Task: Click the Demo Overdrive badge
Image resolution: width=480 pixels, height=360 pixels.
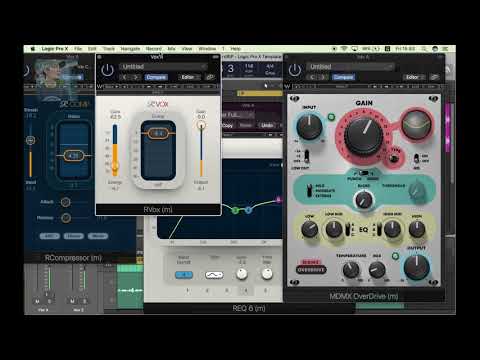Action: point(311,267)
